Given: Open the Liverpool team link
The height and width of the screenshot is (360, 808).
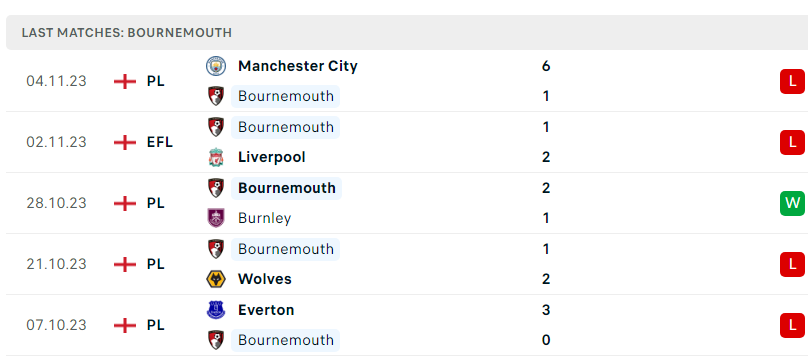Looking at the screenshot, I should 272,157.
